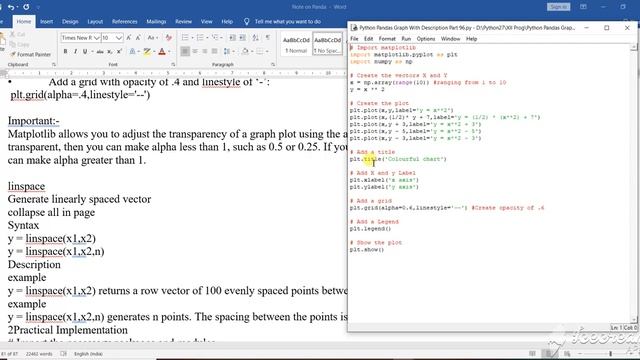Viewport: 640px width, 360px height.
Task: Switch to the Design ribbon tab
Action: (x=70, y=22)
